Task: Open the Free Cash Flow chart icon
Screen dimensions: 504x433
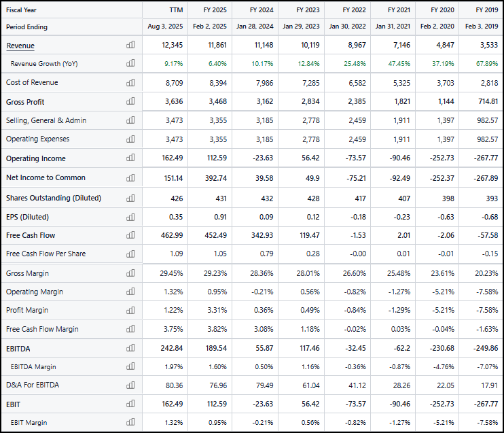Action: [x=130, y=235]
